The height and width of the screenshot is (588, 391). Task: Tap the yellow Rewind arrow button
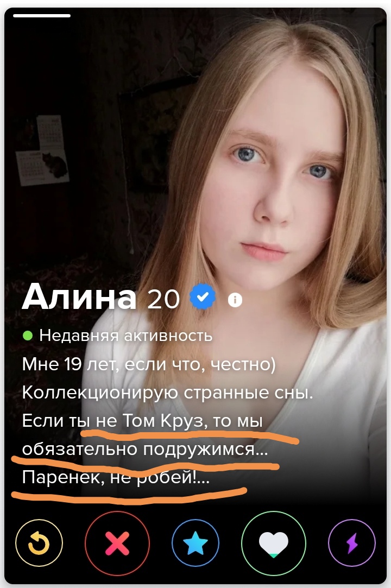coord(39,542)
